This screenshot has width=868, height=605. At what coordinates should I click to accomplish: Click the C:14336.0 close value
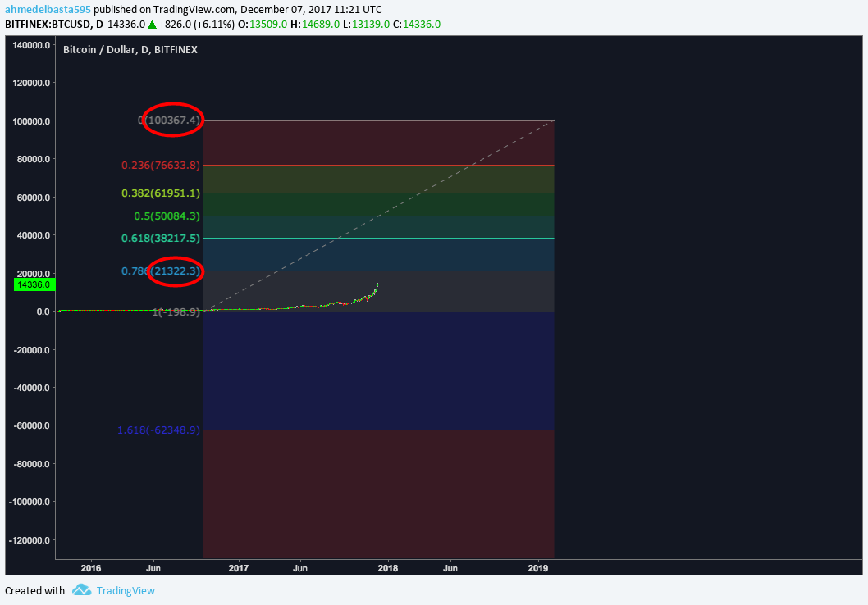coord(417,25)
